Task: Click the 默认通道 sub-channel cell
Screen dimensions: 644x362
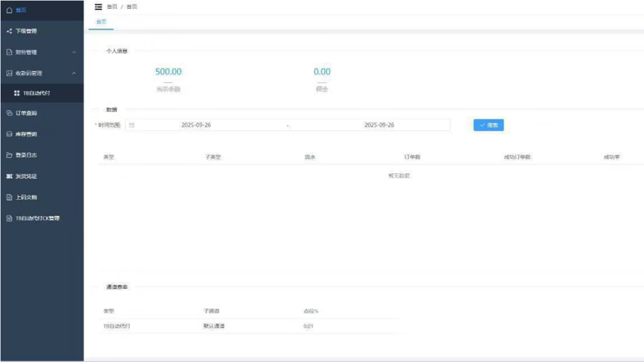Action: tap(214, 326)
